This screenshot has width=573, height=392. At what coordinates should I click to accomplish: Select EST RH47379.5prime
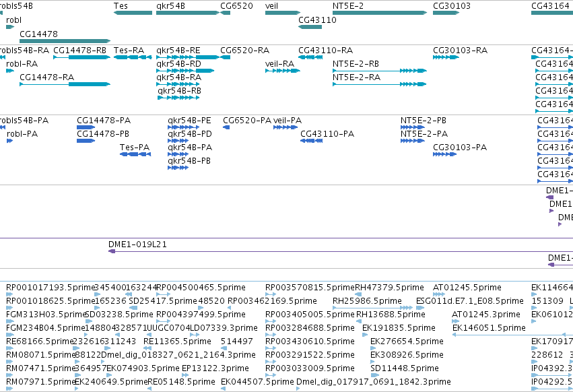tap(358, 294)
